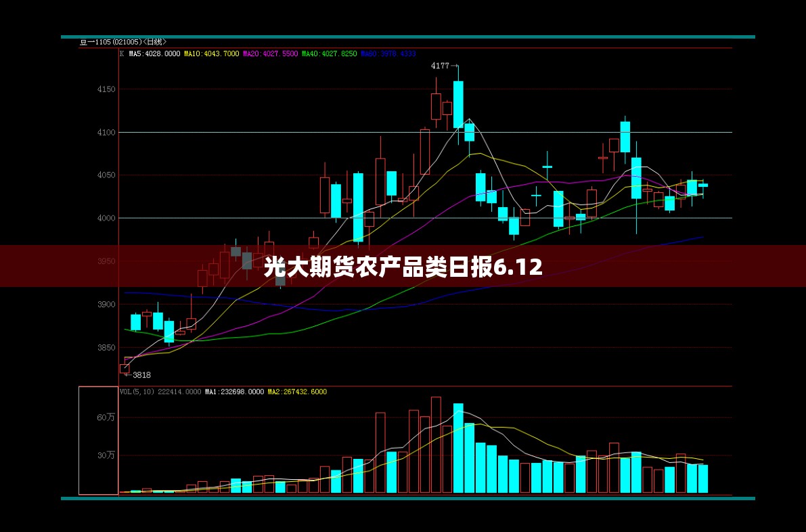Click the 60万 volume axis label
The image size is (806, 532).
click(106, 418)
